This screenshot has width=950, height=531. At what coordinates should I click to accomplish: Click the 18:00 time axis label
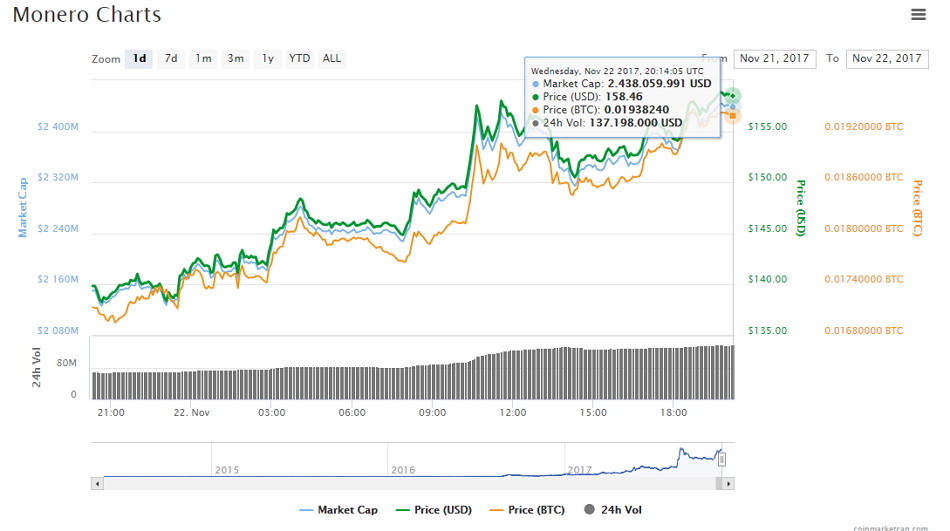[673, 413]
